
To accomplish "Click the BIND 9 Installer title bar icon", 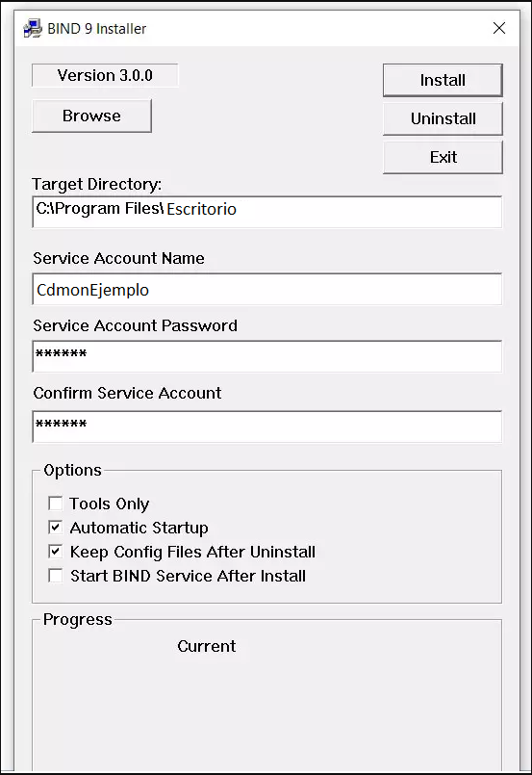I will coord(33,29).
